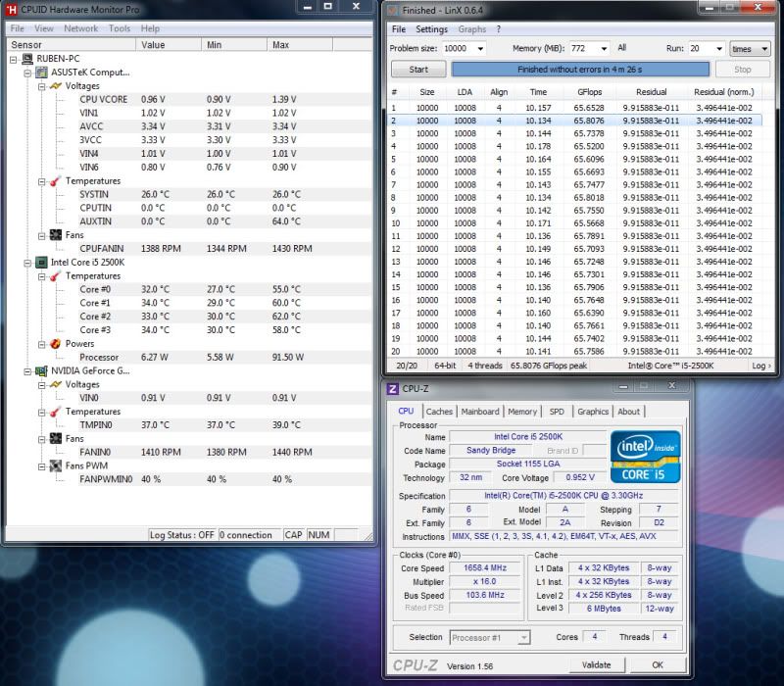Open the Memory (MiB) dropdown in LinX

pyautogui.click(x=604, y=49)
